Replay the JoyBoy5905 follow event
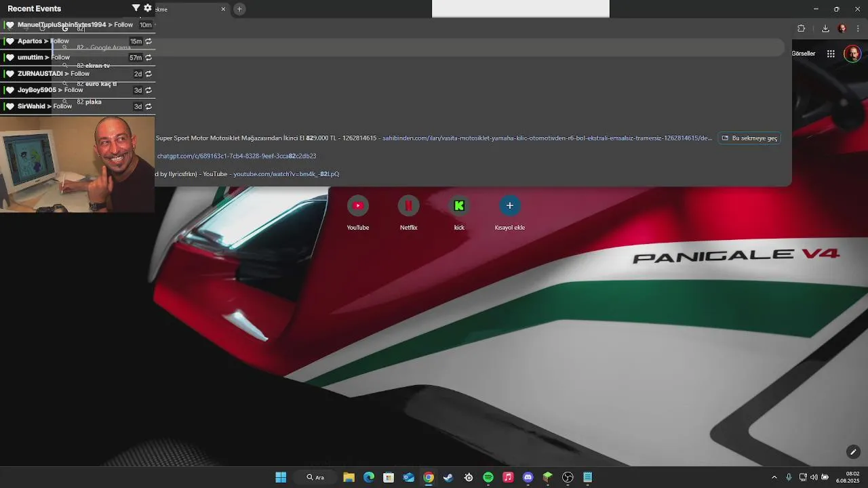868x488 pixels. (x=149, y=90)
